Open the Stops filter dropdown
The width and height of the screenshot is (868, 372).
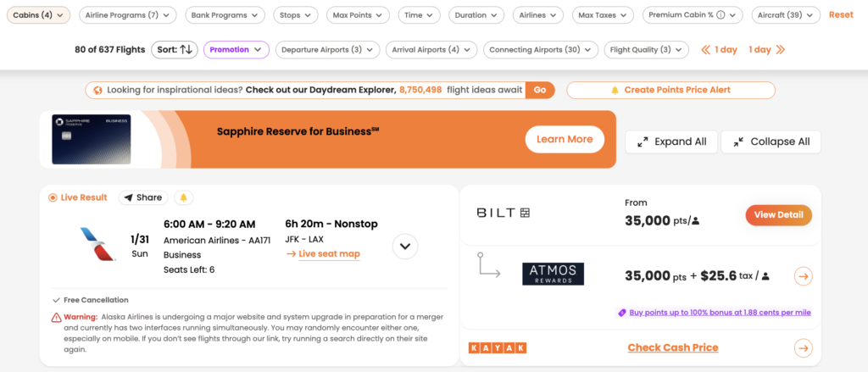(295, 15)
